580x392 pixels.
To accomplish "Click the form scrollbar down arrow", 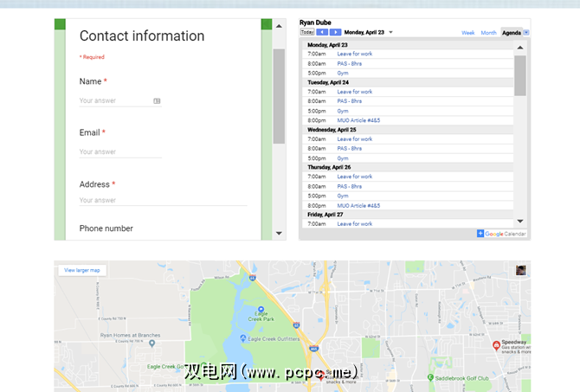I will click(x=279, y=234).
